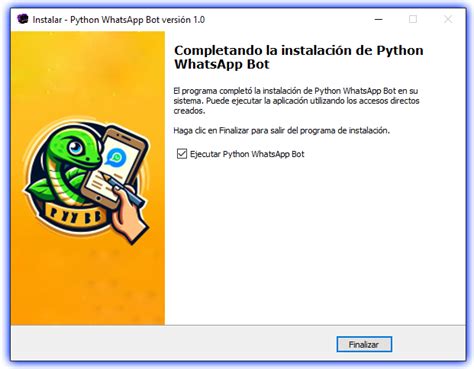Screen dimensions: 474x369
Task: Click the title bar text 'Instalar - Python WhatsApp Bot'
Action: (119, 20)
